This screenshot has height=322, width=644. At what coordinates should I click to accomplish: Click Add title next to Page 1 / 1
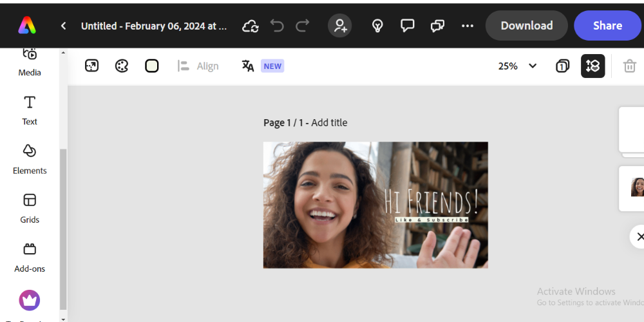(329, 122)
